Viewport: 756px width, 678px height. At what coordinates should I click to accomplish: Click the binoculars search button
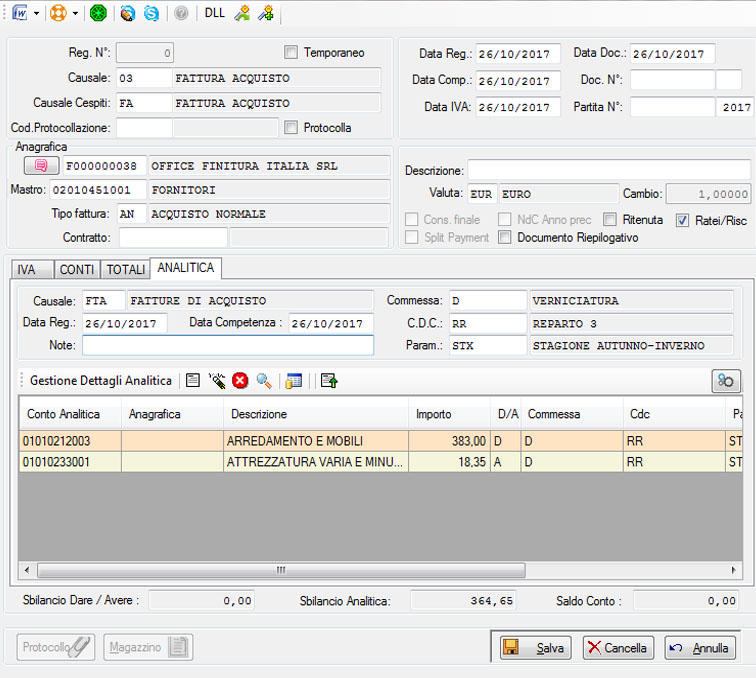(726, 381)
